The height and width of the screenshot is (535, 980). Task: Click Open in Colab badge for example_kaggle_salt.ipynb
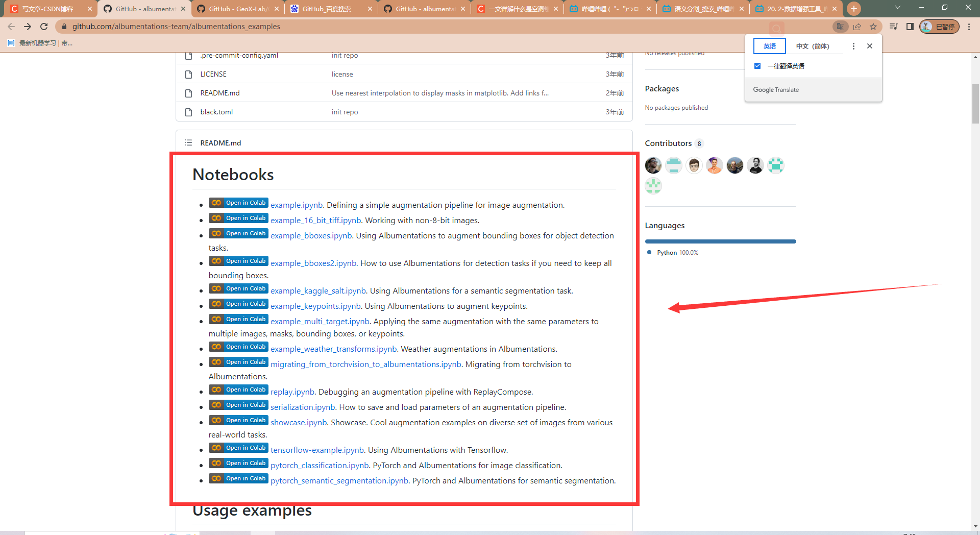(238, 288)
